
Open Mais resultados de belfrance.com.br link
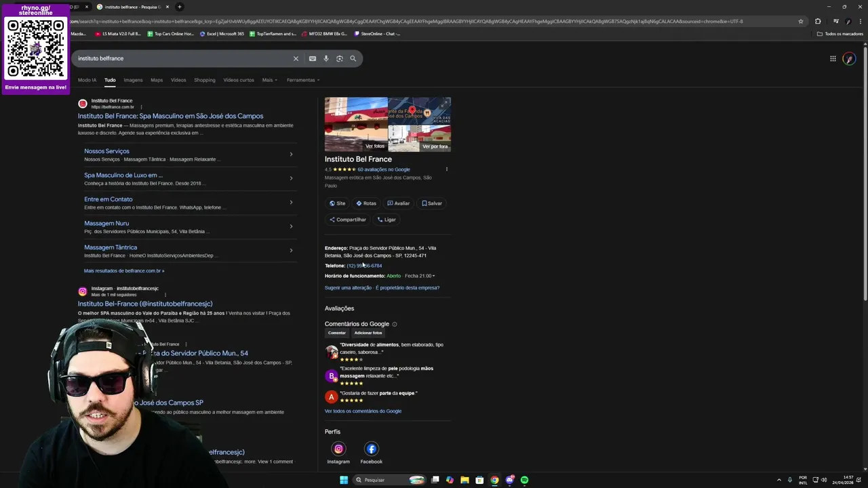pos(124,271)
